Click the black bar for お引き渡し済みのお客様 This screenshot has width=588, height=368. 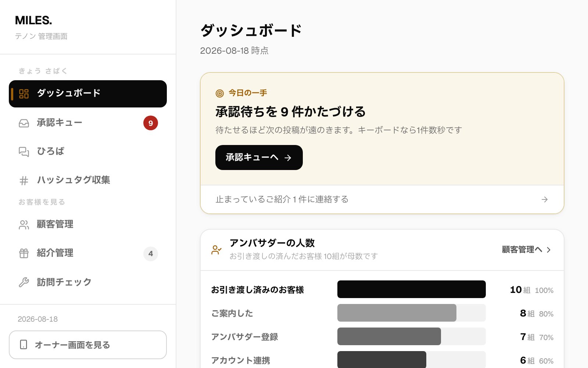click(x=412, y=289)
